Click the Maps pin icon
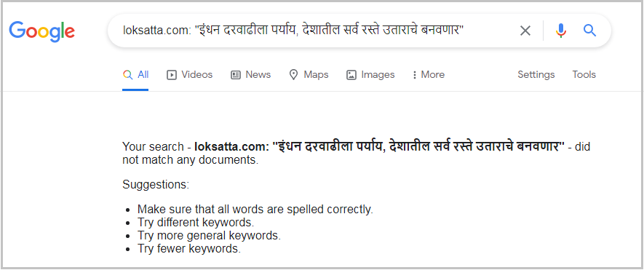 pyautogui.click(x=293, y=75)
